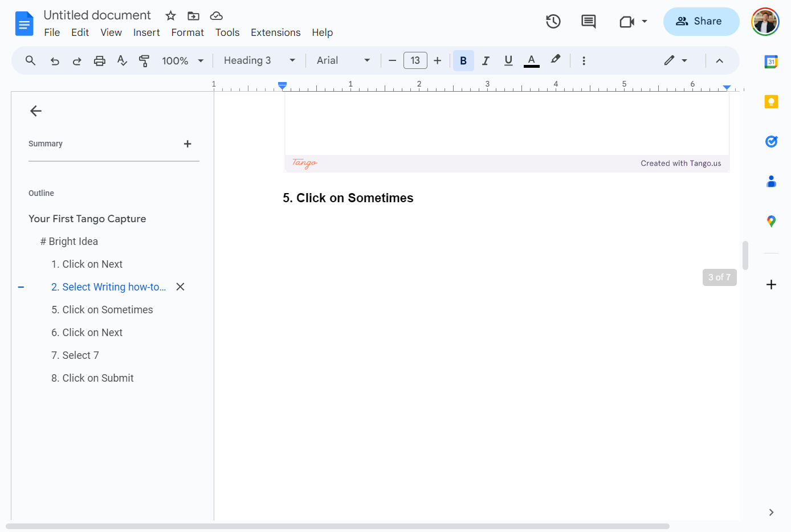Open the editing mode pencil dropdown

click(x=676, y=60)
